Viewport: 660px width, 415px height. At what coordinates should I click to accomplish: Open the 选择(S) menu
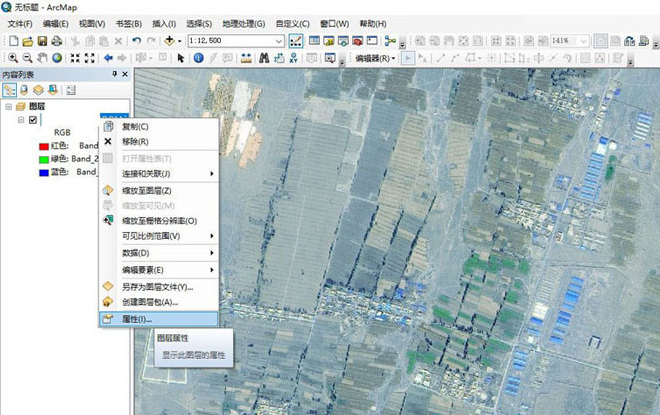point(199,24)
